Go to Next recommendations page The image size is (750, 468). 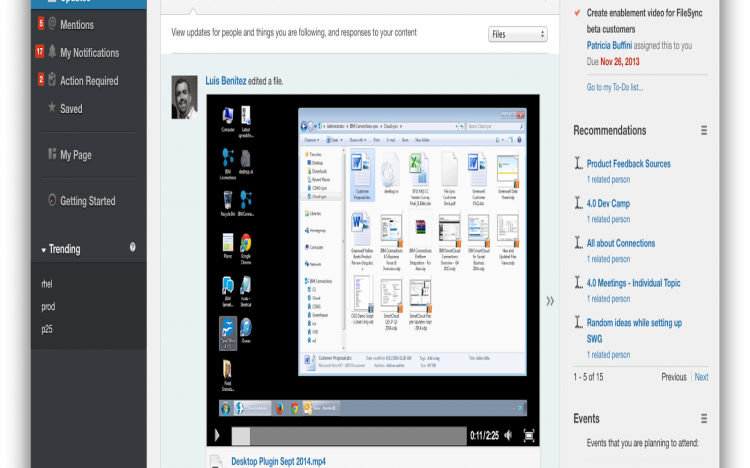point(701,377)
